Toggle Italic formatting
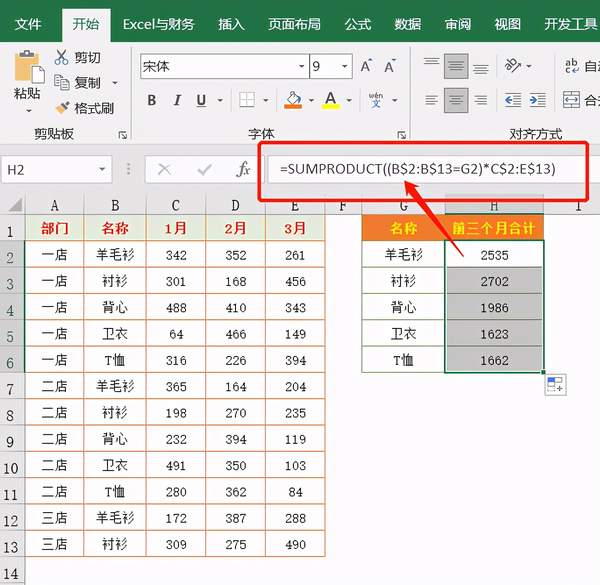The height and width of the screenshot is (585, 600). (x=178, y=100)
